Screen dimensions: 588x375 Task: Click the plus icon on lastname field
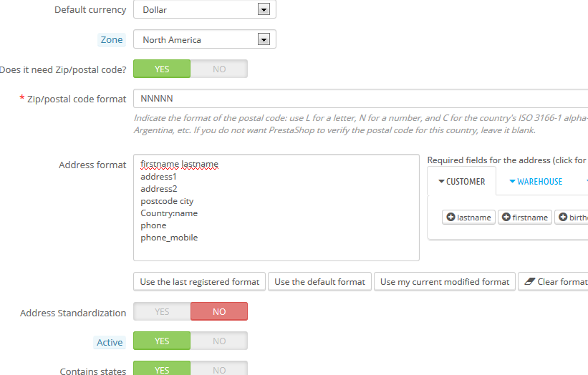450,217
